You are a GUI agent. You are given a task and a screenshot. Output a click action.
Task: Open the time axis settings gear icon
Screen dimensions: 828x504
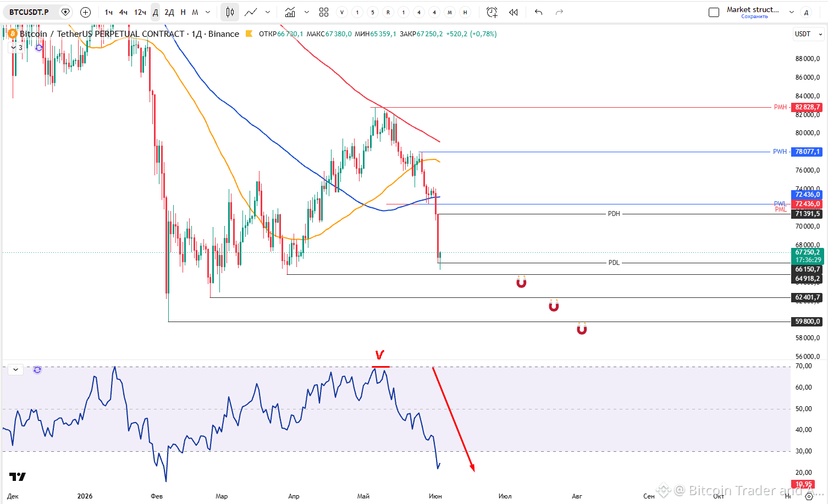[x=809, y=496]
